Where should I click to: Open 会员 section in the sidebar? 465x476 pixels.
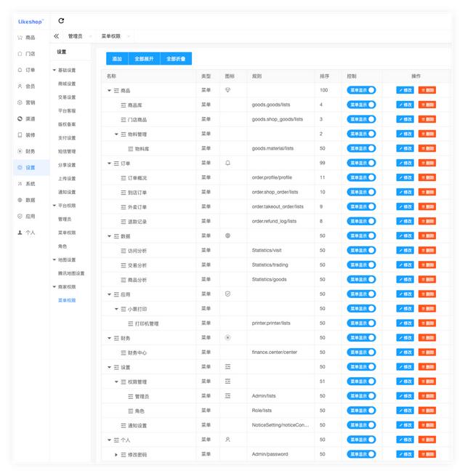tap(27, 86)
